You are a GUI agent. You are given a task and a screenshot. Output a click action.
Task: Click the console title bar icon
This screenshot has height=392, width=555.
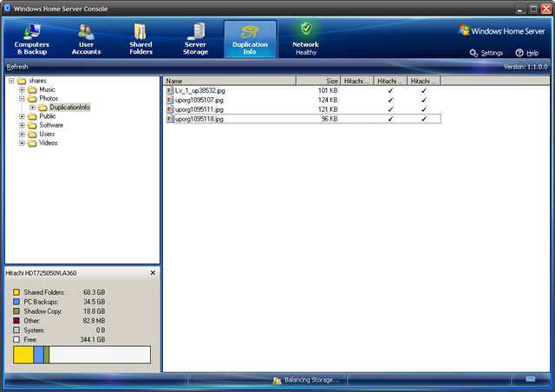(x=7, y=8)
